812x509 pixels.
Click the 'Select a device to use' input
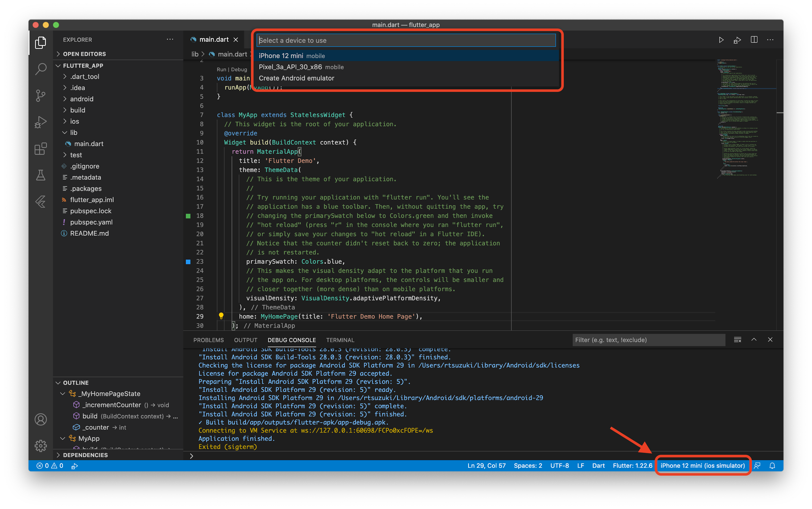click(x=406, y=40)
